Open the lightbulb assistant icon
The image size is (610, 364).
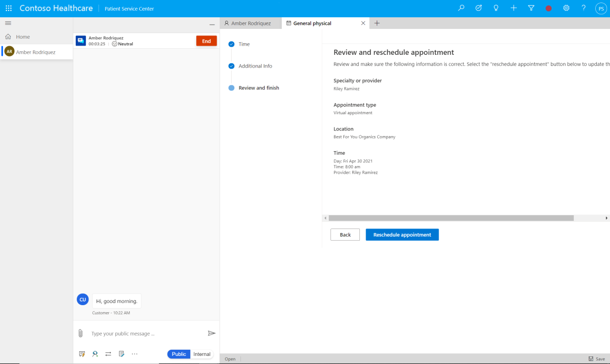pyautogui.click(x=496, y=8)
